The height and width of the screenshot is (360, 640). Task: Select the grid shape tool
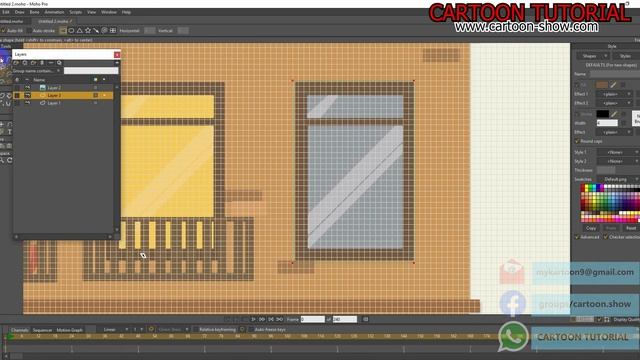113,31
